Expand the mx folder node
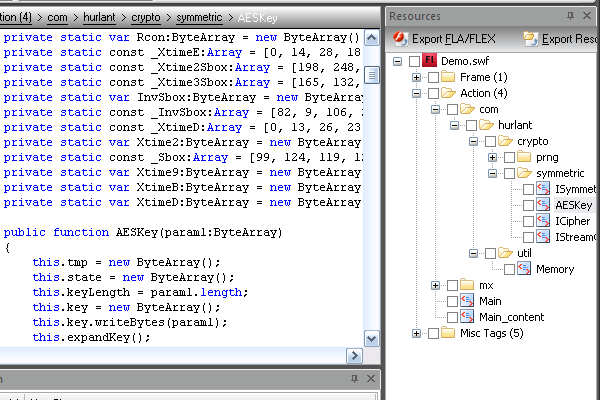The image size is (600, 400). [435, 285]
